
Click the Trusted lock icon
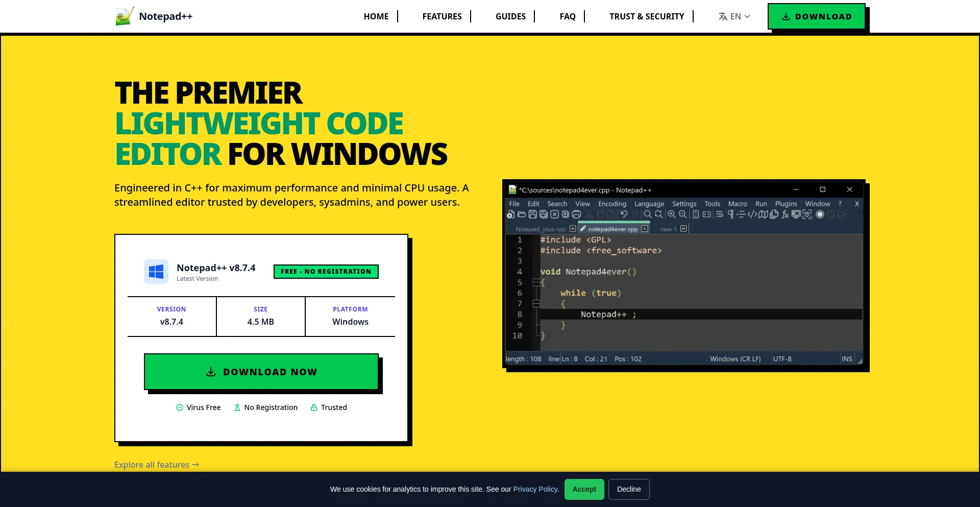[x=314, y=407]
